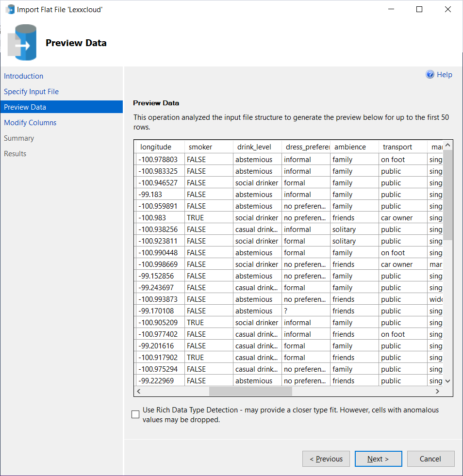Select cell with longitude -99.222969
The height and width of the screenshot is (476, 463).
pos(160,381)
